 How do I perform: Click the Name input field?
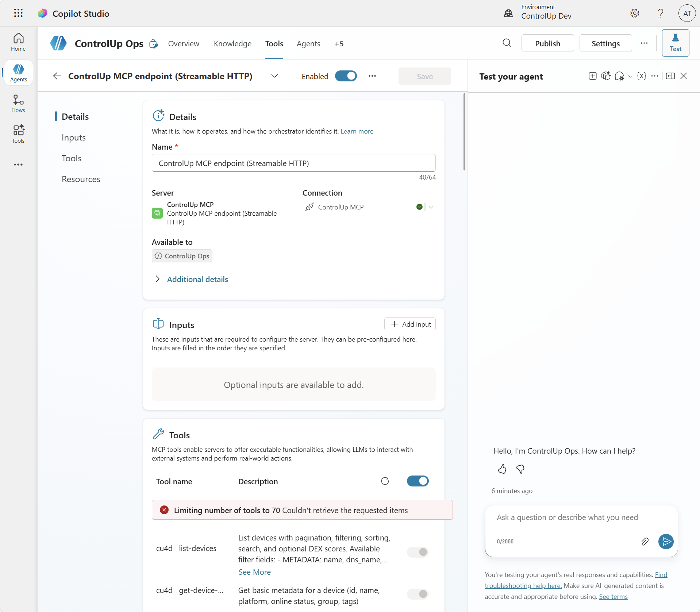coord(294,163)
